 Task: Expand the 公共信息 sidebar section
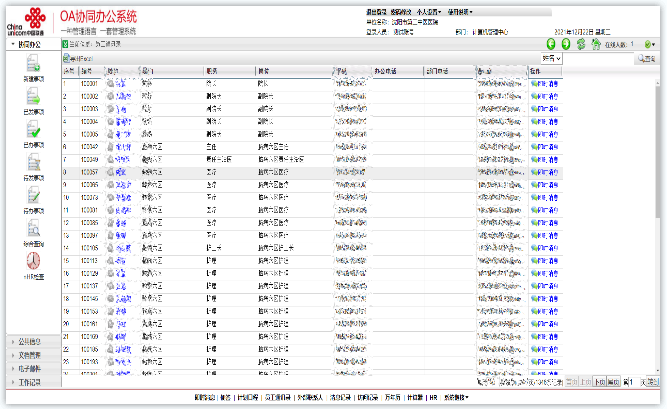pyautogui.click(x=33, y=341)
